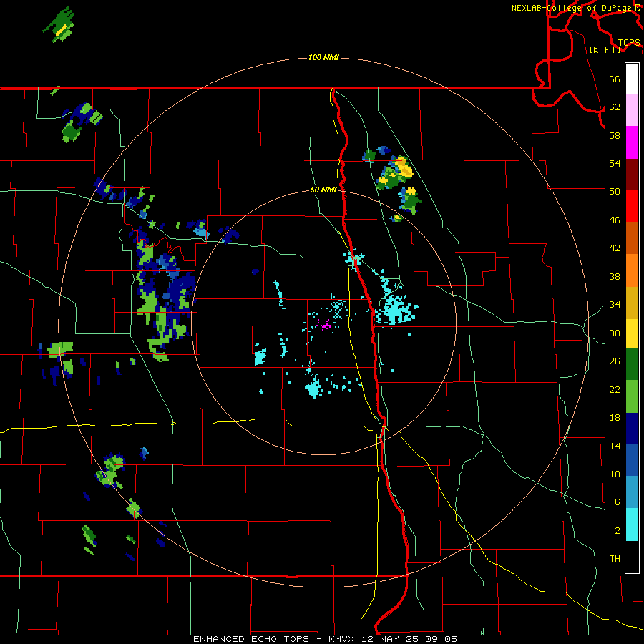Screen dimensions: 644x644
Task: Click the '62' legend value
Action: (x=615, y=107)
